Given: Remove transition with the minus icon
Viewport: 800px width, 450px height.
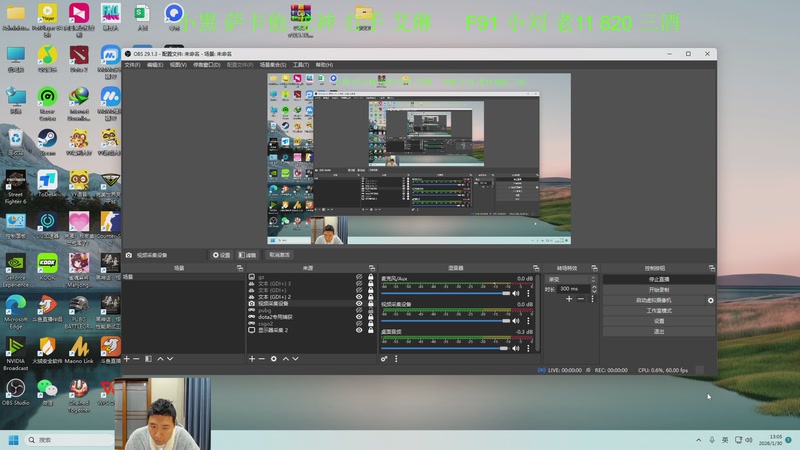Looking at the screenshot, I should 581,299.
